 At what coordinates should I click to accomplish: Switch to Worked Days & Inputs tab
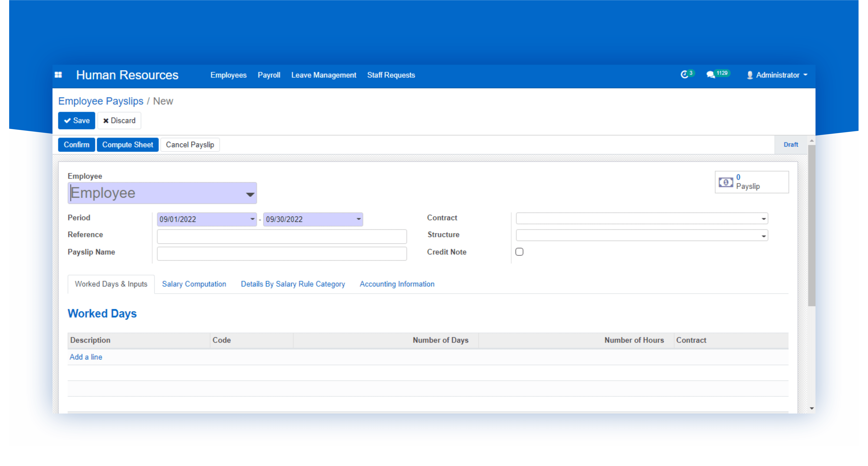pyautogui.click(x=111, y=284)
